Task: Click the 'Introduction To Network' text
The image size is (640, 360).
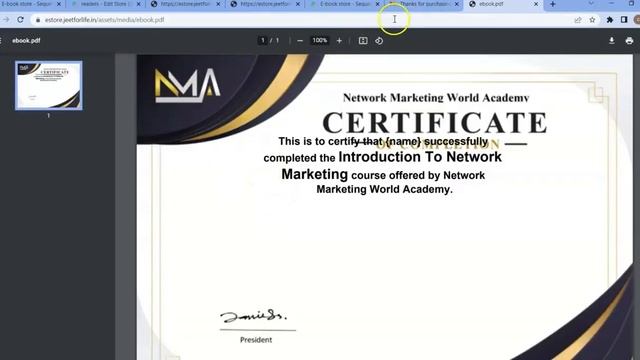Action: coord(420,157)
